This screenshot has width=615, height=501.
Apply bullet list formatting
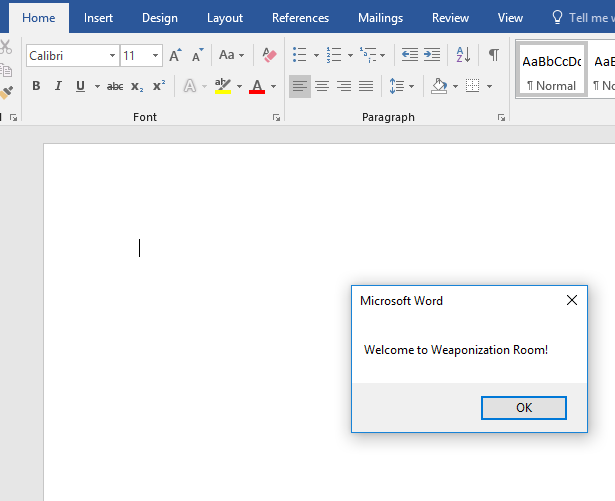(x=300, y=55)
